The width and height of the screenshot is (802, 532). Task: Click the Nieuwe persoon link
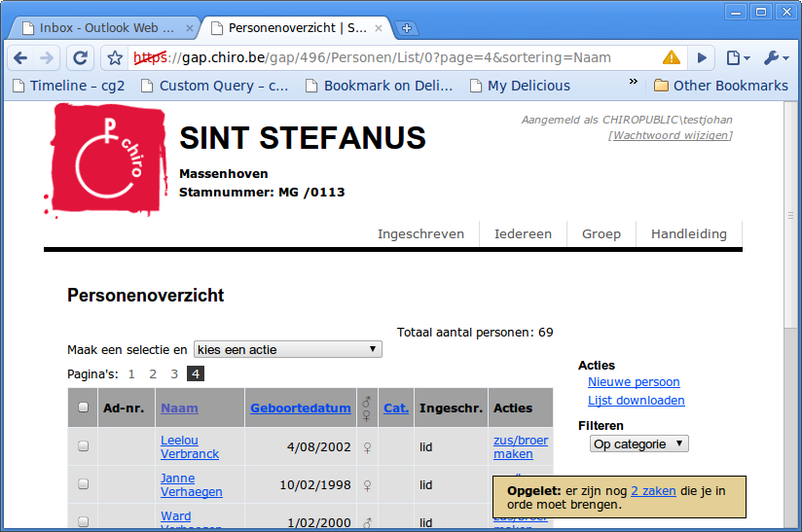pos(634,382)
